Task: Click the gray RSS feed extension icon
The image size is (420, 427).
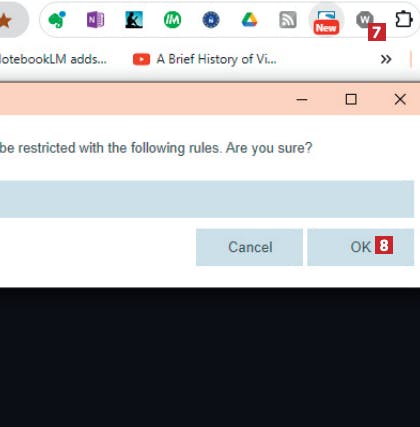Action: pos(288,20)
